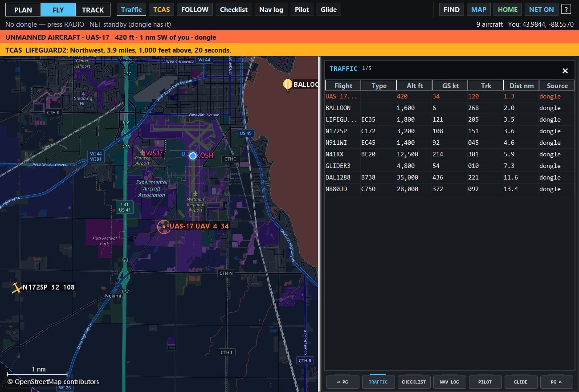
Task: Sort table by Flight column header
Action: click(x=343, y=86)
